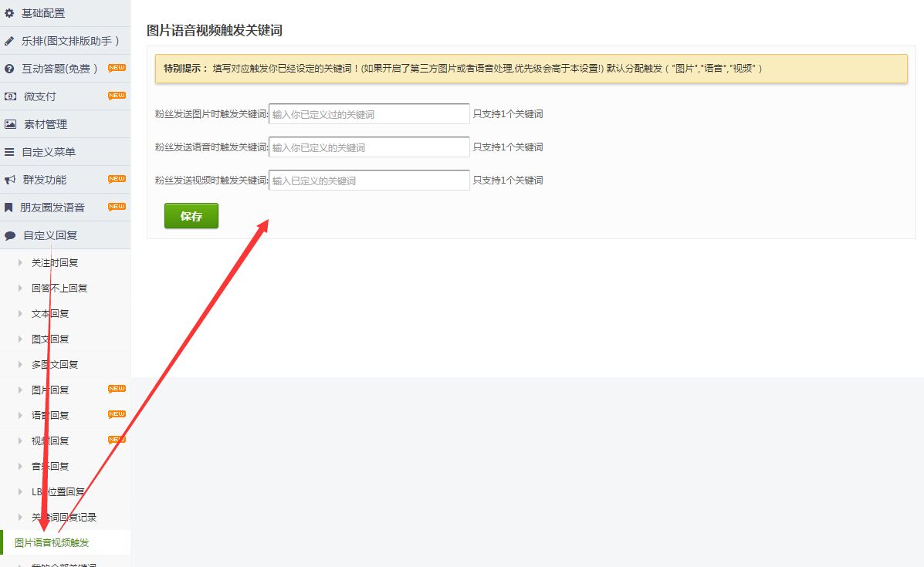Click the 粉丝发送视频时触发关键词 input box

tap(369, 181)
